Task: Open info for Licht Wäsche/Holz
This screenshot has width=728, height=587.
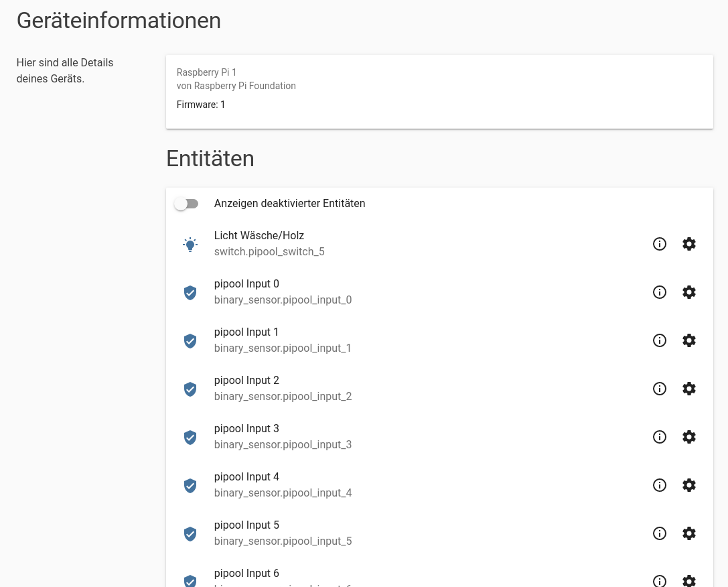Action: pos(660,244)
